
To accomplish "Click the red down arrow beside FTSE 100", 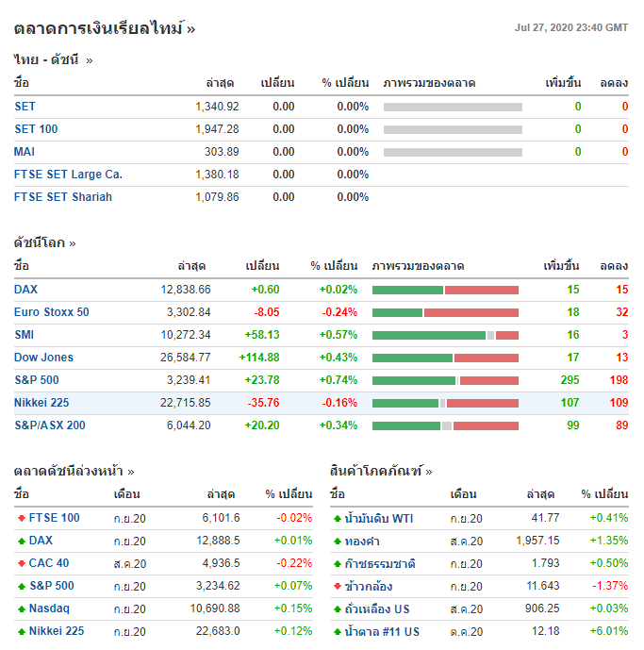I will (21, 518).
